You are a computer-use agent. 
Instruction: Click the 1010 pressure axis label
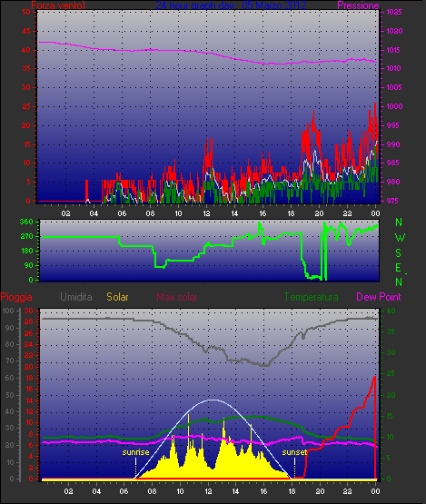click(x=393, y=68)
